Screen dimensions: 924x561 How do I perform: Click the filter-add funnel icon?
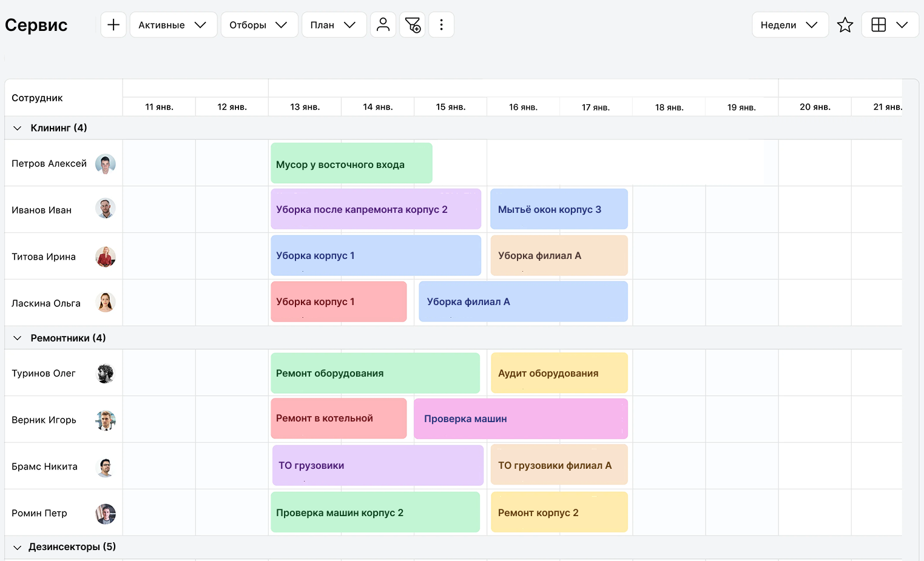[x=413, y=25]
